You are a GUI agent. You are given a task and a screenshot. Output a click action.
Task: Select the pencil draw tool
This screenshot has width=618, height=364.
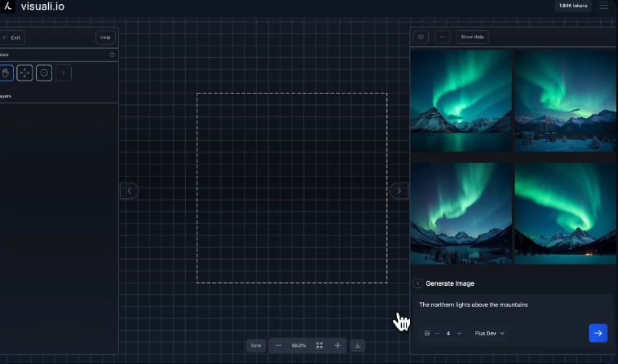pyautogui.click(x=63, y=72)
